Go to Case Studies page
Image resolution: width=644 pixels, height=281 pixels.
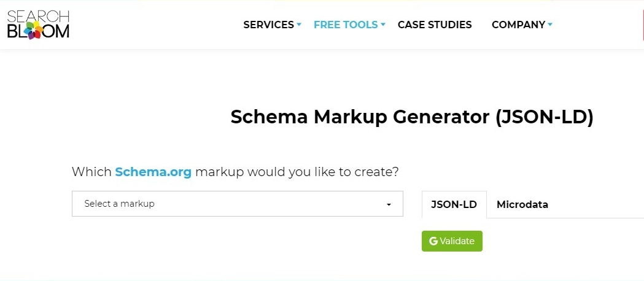[435, 25]
